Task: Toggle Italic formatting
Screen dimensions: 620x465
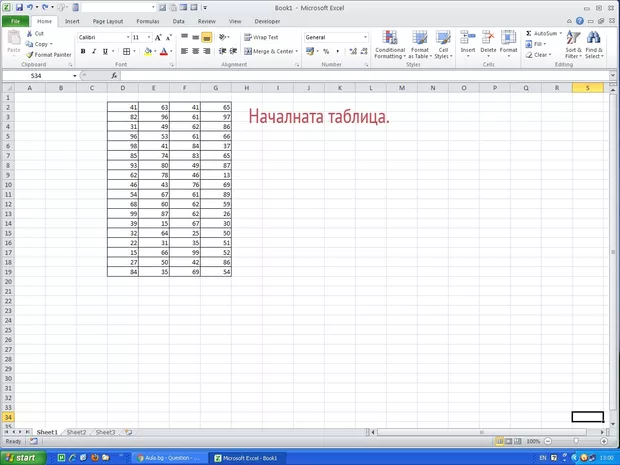Action: (x=94, y=51)
